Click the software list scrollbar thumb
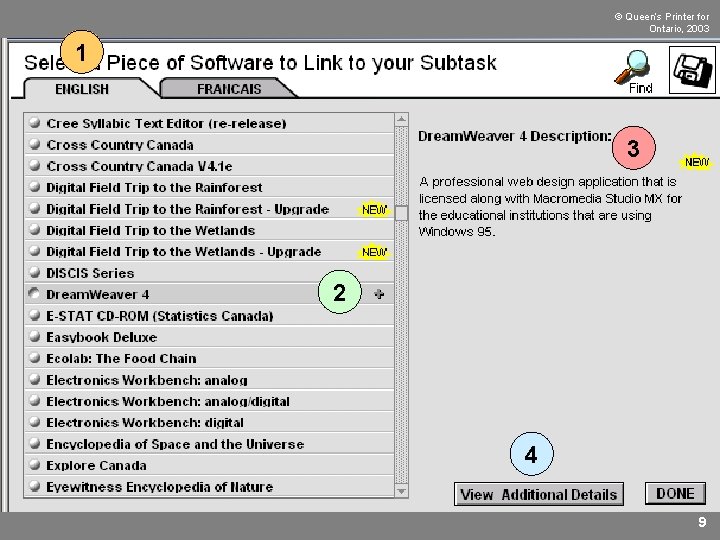 tap(401, 213)
